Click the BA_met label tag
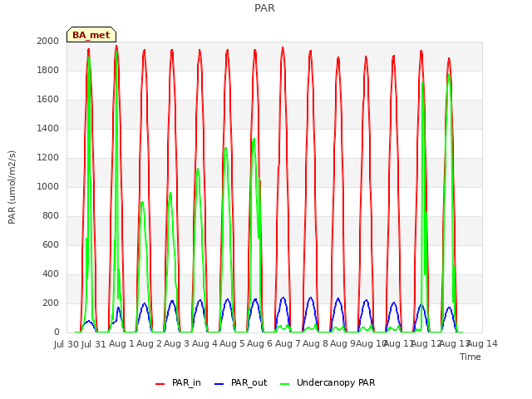 (x=91, y=35)
